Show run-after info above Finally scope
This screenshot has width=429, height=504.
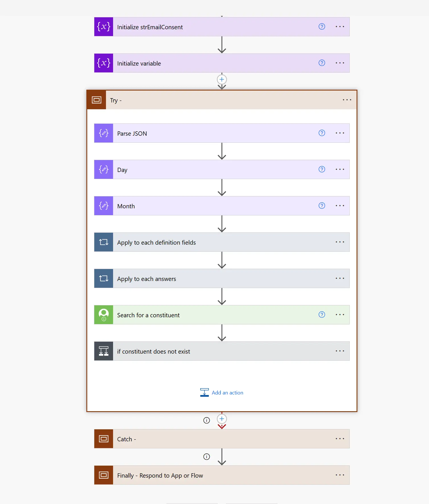207,457
